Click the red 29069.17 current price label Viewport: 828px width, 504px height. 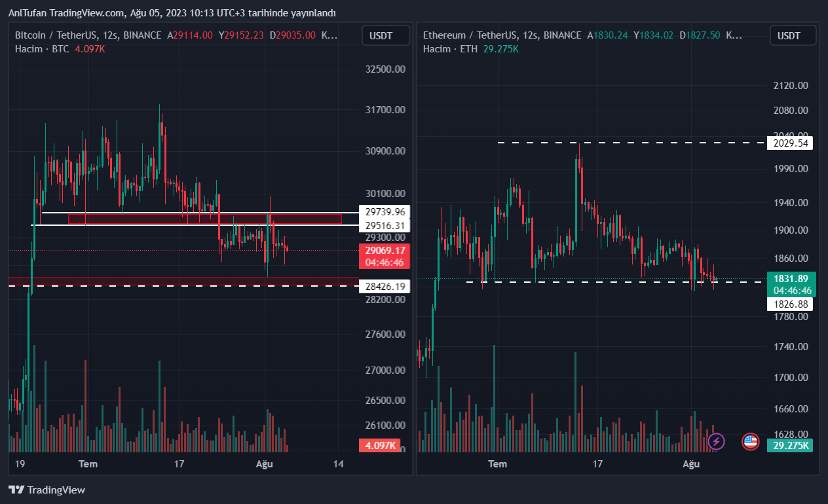coord(385,256)
